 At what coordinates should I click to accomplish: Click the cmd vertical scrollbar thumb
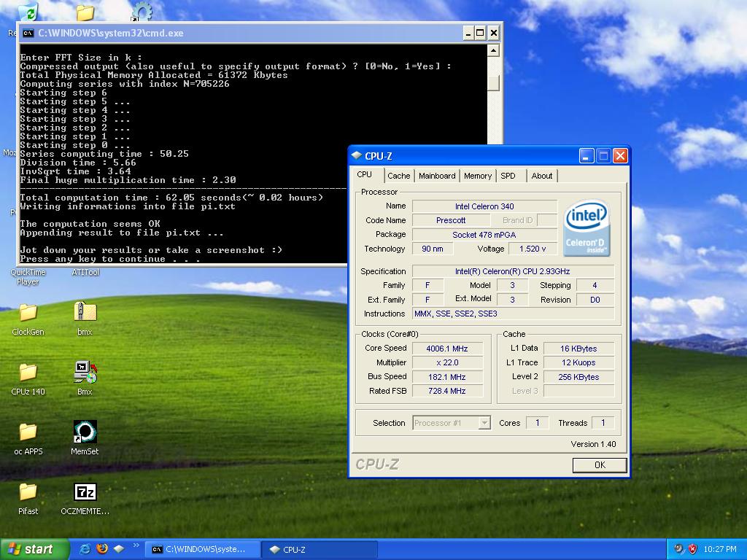coord(494,82)
